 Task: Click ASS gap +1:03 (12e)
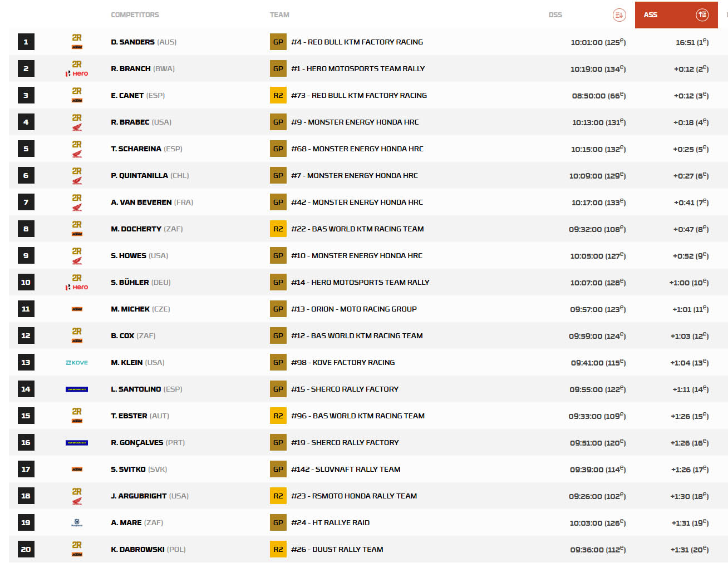690,335
